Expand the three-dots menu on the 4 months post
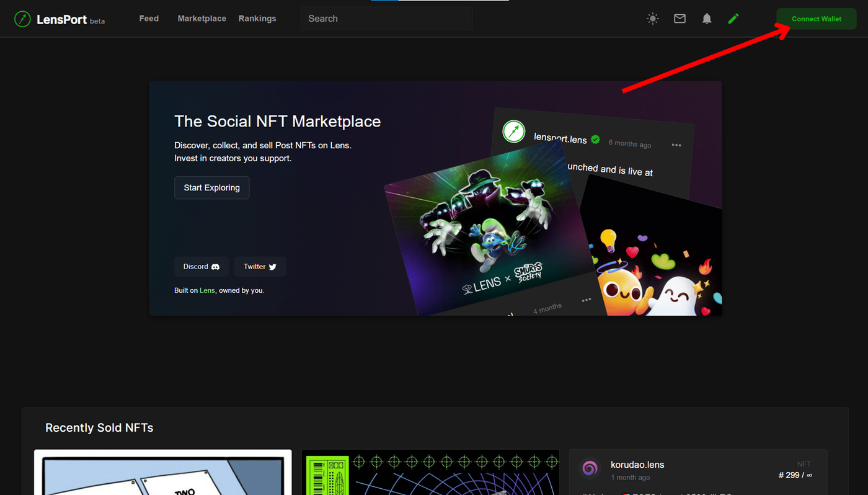 [x=586, y=300]
